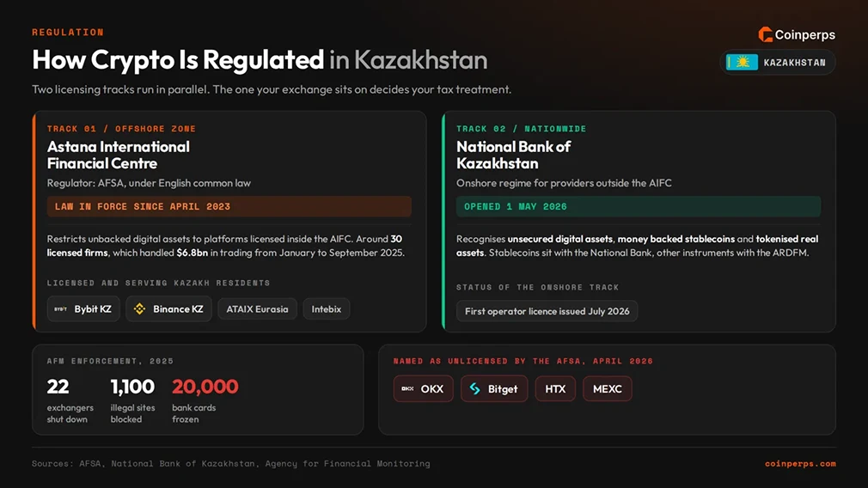Image resolution: width=868 pixels, height=488 pixels.
Task: Click the HTX unlicensed exchange chip
Action: [555, 389]
